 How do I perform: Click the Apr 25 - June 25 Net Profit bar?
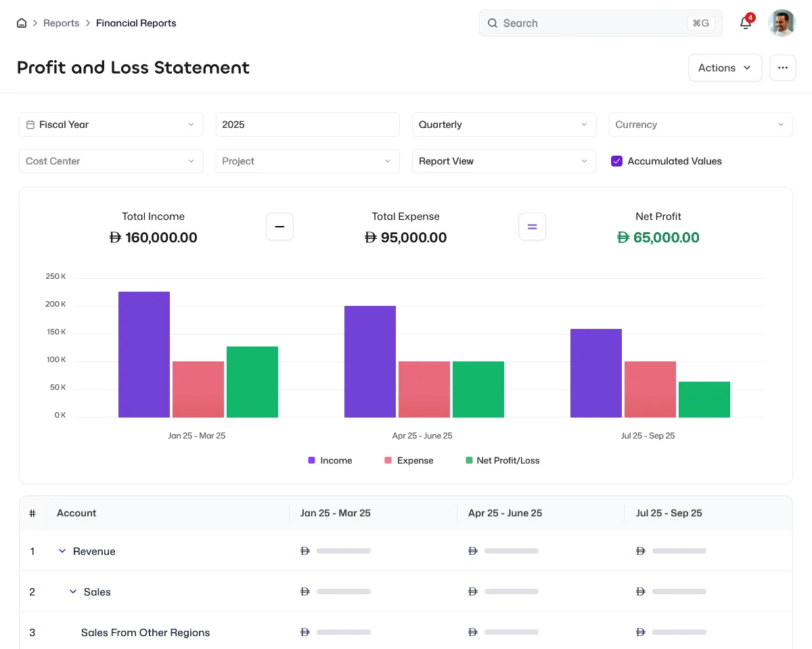(x=478, y=389)
